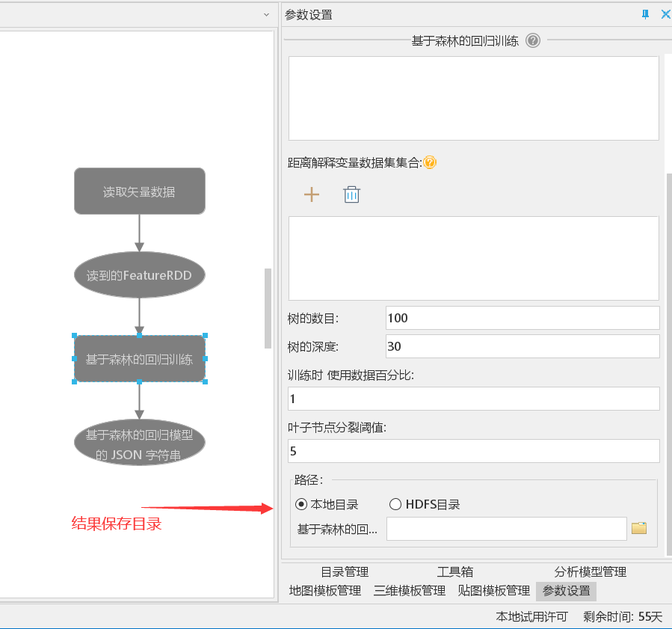Click the 叶子节点分裂阈值 input field

(x=474, y=451)
